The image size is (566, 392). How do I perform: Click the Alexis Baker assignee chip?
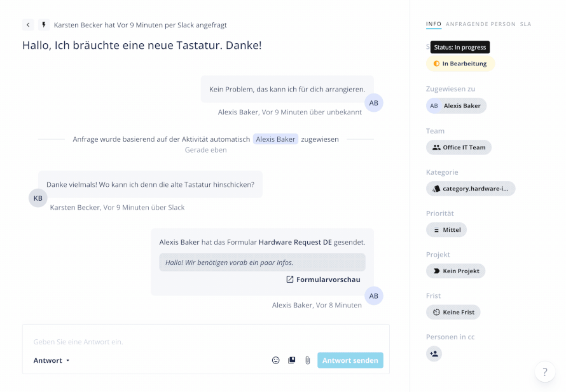click(x=456, y=105)
